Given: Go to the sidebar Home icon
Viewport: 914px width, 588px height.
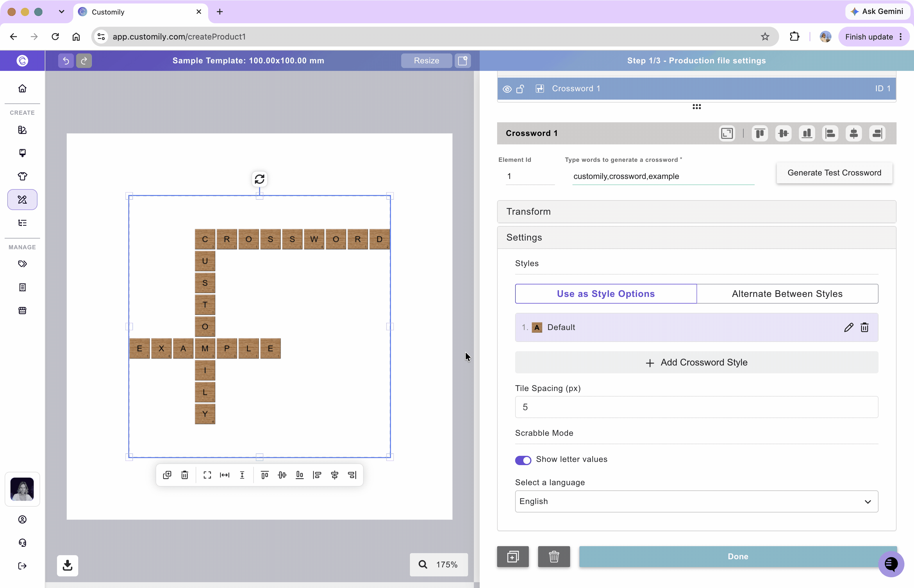Looking at the screenshot, I should (23, 89).
